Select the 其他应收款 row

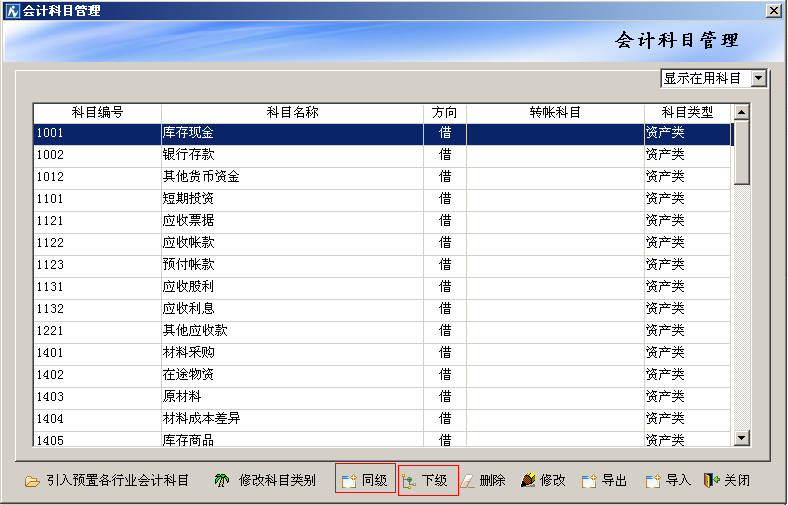[382, 331]
